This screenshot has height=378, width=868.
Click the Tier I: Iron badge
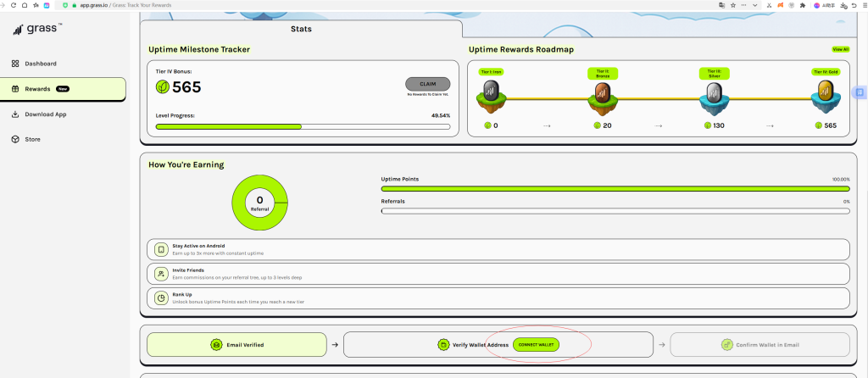[492, 71]
